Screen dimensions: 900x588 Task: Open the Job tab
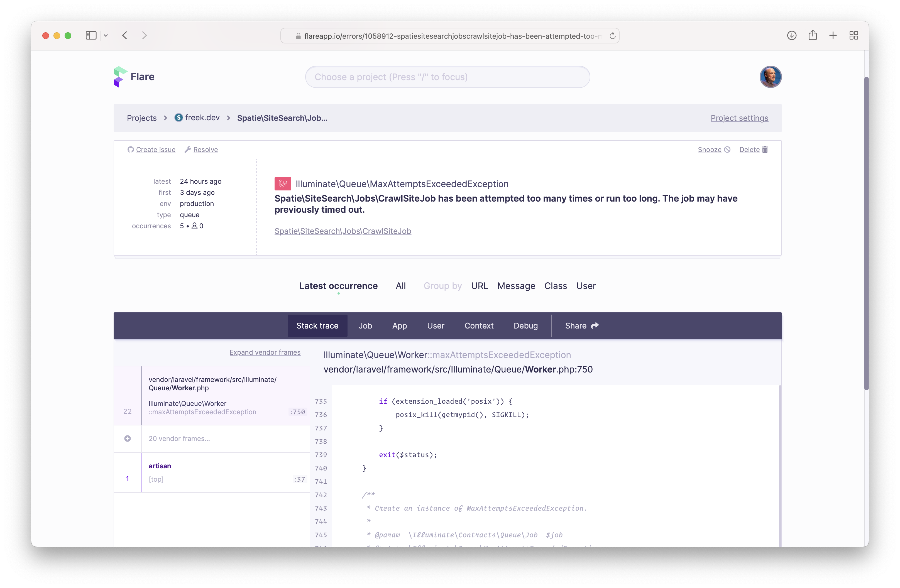coord(365,325)
